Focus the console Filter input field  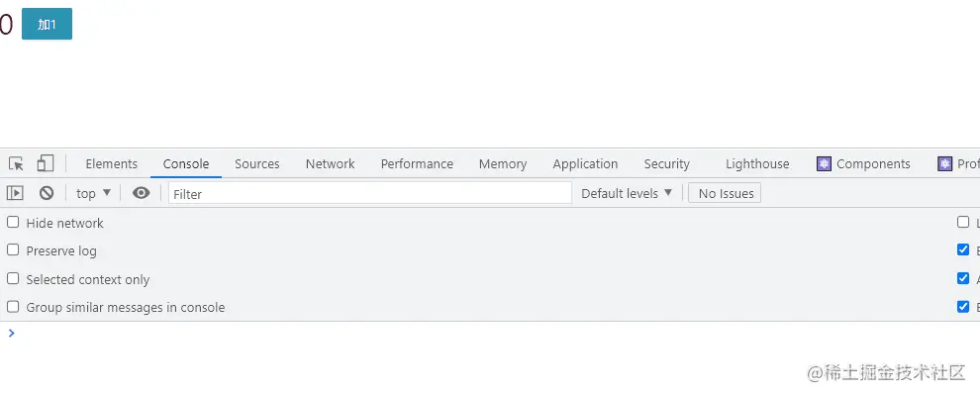[370, 193]
